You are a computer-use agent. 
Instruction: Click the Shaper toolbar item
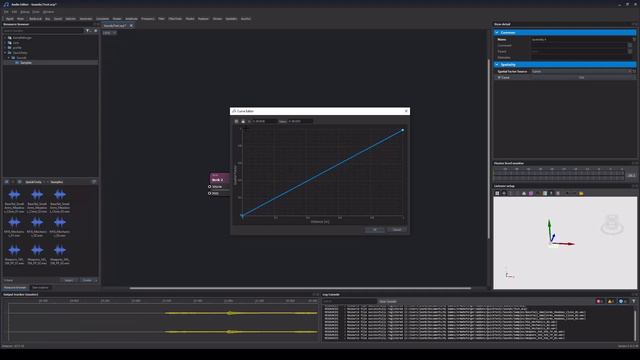(x=117, y=19)
